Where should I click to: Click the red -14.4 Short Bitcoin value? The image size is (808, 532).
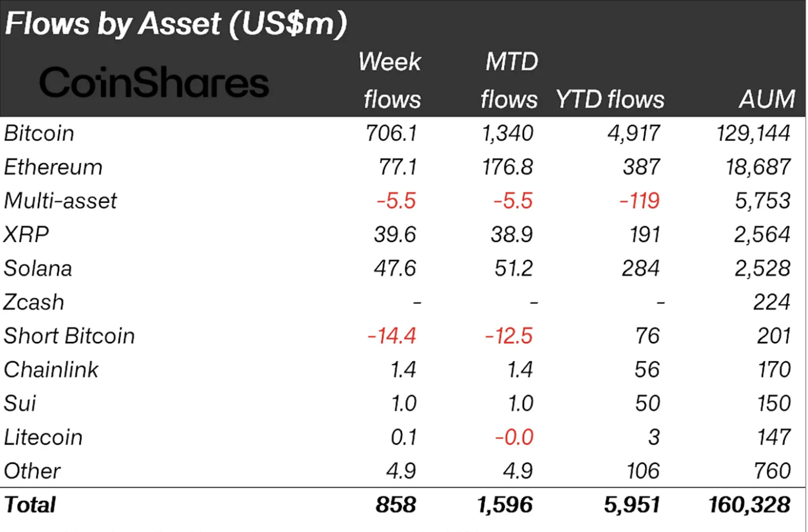[392, 336]
